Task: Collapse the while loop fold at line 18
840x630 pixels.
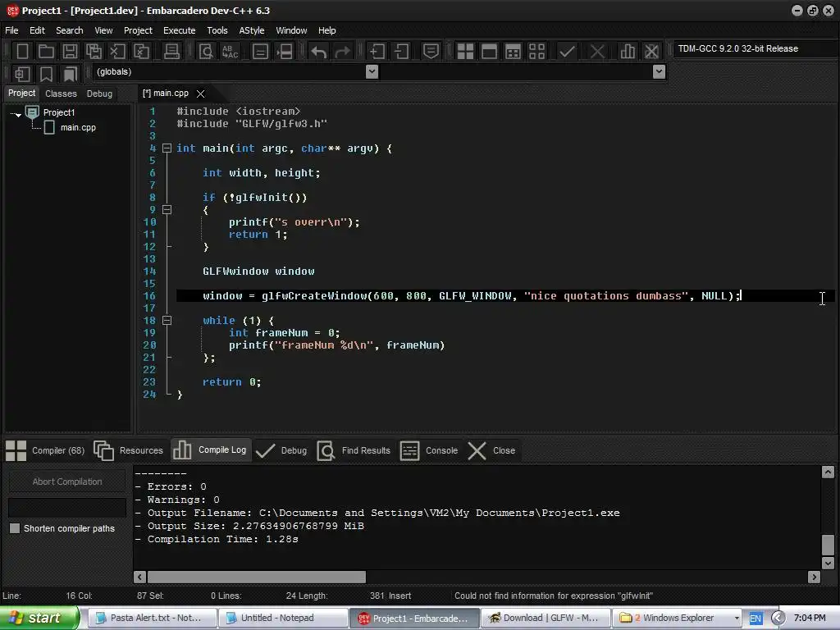Action: [167, 321]
